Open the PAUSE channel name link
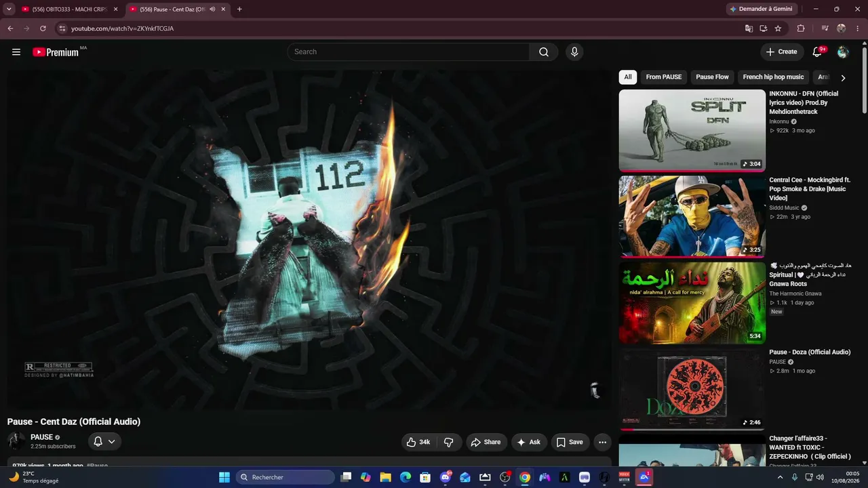This screenshot has height=488, width=868. tap(41, 437)
